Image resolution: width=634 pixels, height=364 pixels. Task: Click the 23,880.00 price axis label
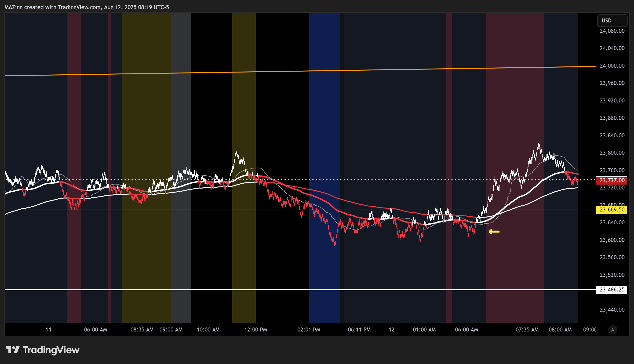pyautogui.click(x=612, y=118)
